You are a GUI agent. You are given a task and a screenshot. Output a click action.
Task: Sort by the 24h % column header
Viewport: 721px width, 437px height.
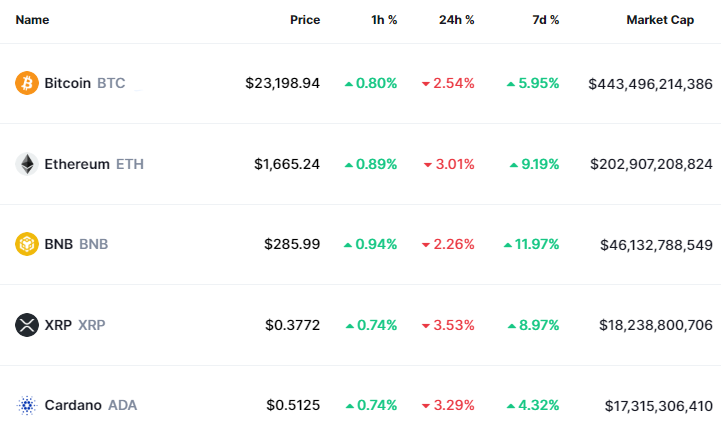coord(457,20)
